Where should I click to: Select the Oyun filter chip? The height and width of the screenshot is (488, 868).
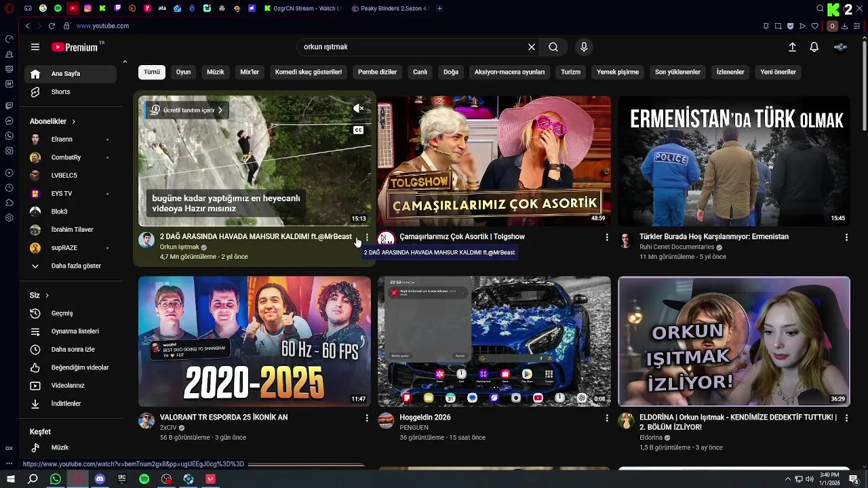tap(183, 72)
